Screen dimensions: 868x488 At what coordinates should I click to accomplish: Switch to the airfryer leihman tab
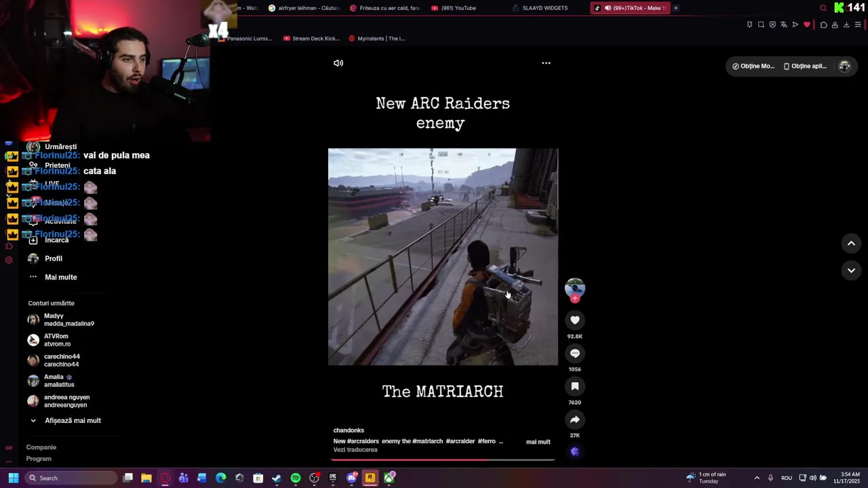[x=304, y=8]
